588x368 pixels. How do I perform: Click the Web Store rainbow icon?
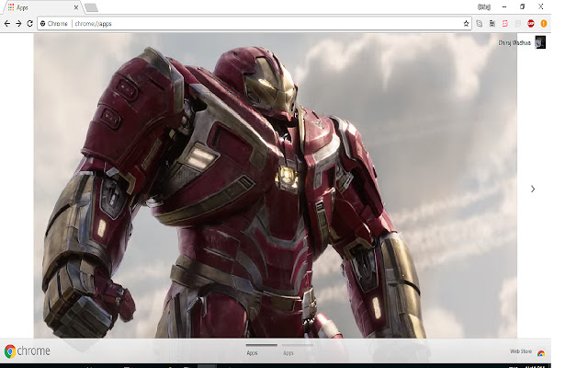click(541, 353)
